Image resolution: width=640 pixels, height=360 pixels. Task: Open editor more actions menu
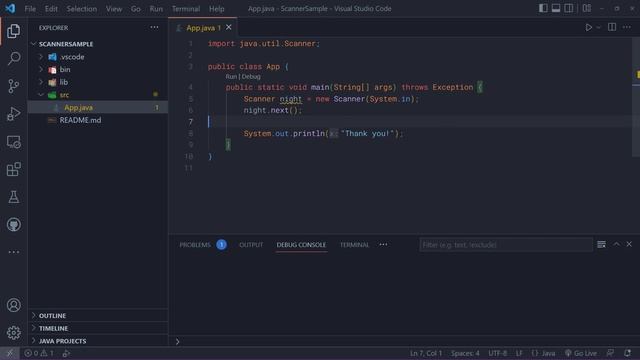click(x=627, y=27)
